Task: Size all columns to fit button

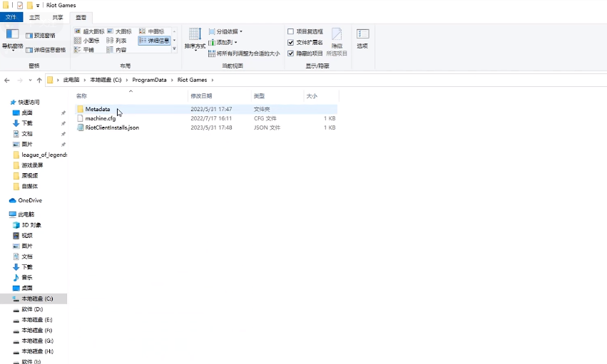Action: pyautogui.click(x=244, y=53)
